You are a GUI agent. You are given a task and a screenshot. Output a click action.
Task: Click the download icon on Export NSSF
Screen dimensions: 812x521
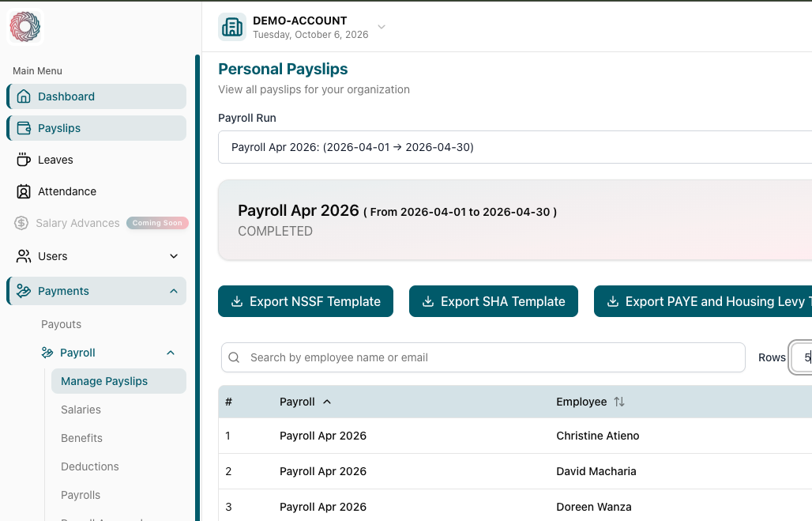point(237,301)
